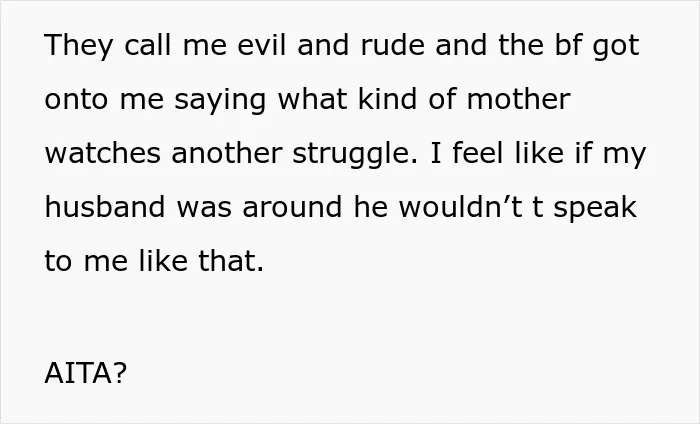Click the "AITA?" question text
The width and height of the screenshot is (700, 424).
[86, 373]
